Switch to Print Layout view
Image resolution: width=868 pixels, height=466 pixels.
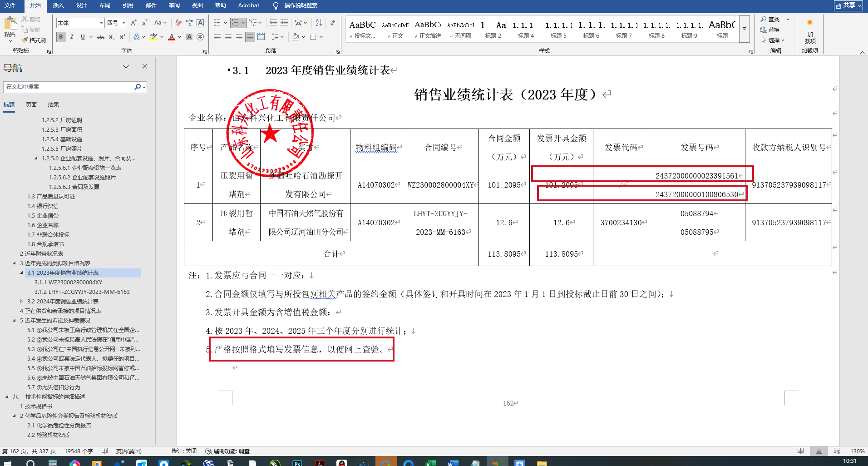click(x=819, y=451)
